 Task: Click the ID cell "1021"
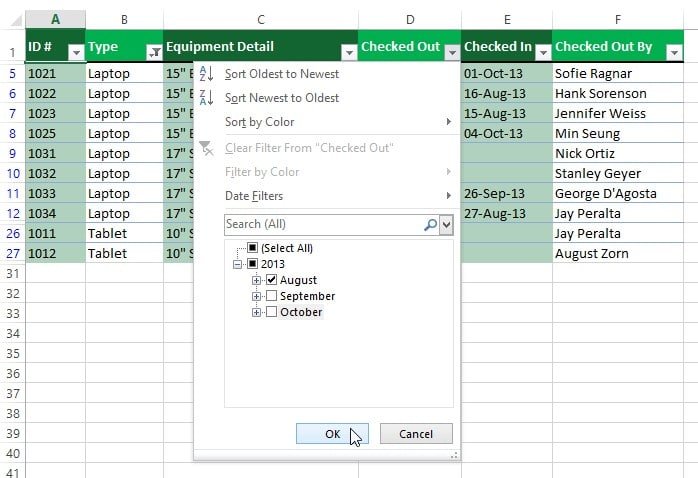pyautogui.click(x=55, y=73)
